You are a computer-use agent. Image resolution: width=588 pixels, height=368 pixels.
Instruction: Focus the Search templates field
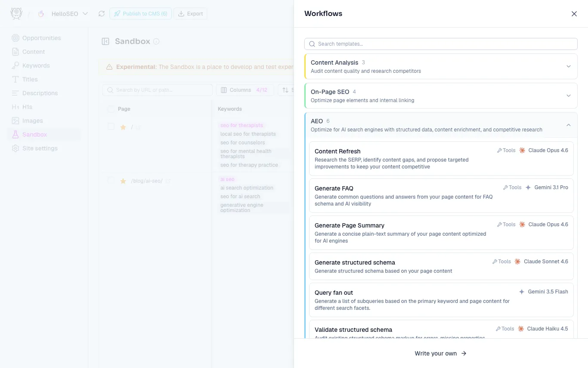pos(441,44)
